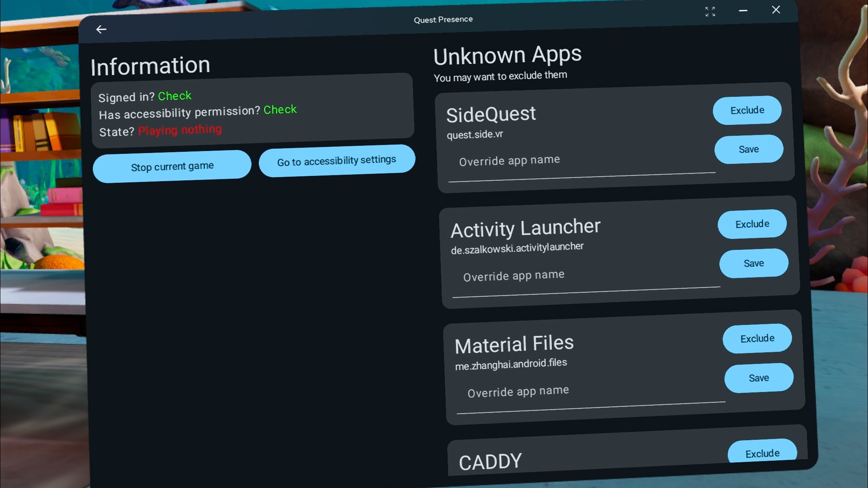Select 'de.szalkowski.activitylauncher' package name

point(517,248)
